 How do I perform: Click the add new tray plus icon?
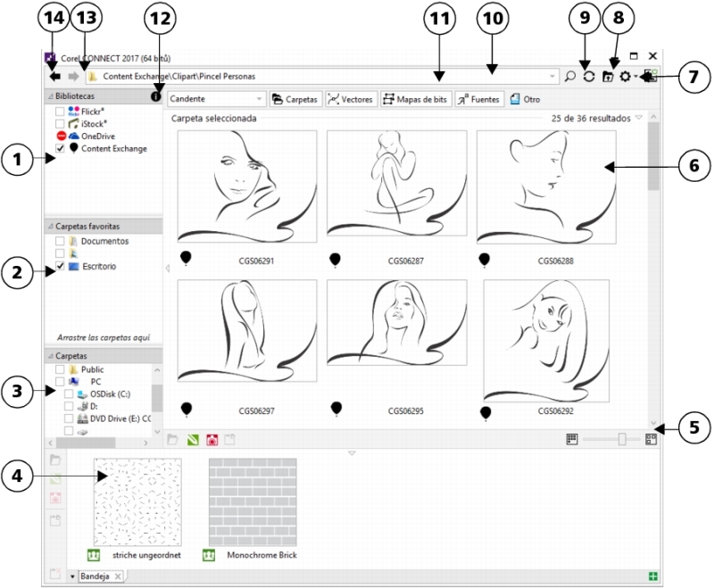[655, 577]
